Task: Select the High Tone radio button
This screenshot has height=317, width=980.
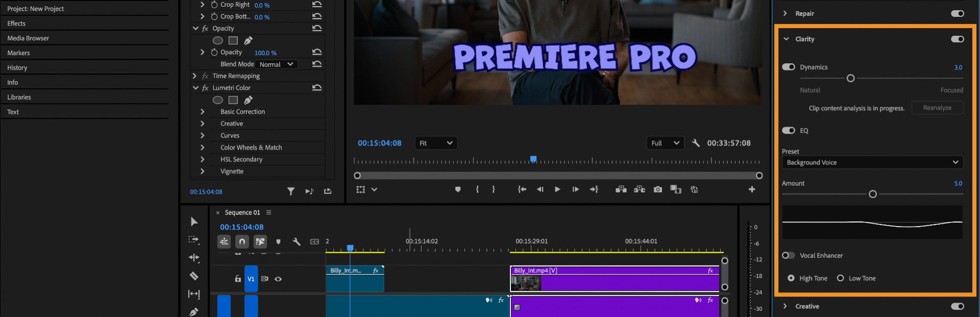Action: (791, 278)
